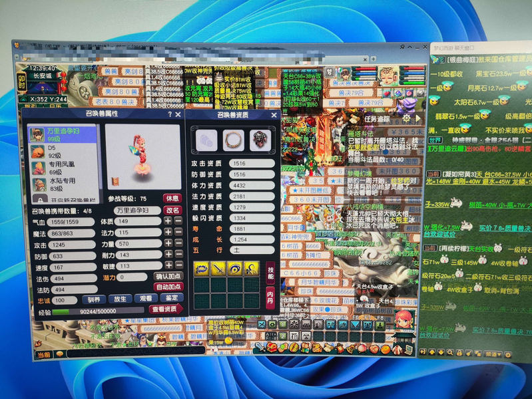
Task: Click the book icon in pet preview
Action: pos(115,182)
